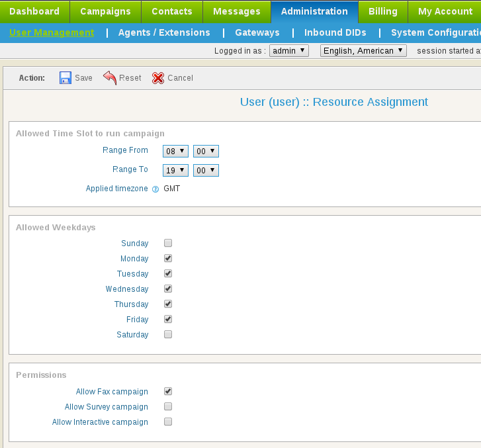
Task: Go to the Dashboard tab
Action: pos(34,12)
